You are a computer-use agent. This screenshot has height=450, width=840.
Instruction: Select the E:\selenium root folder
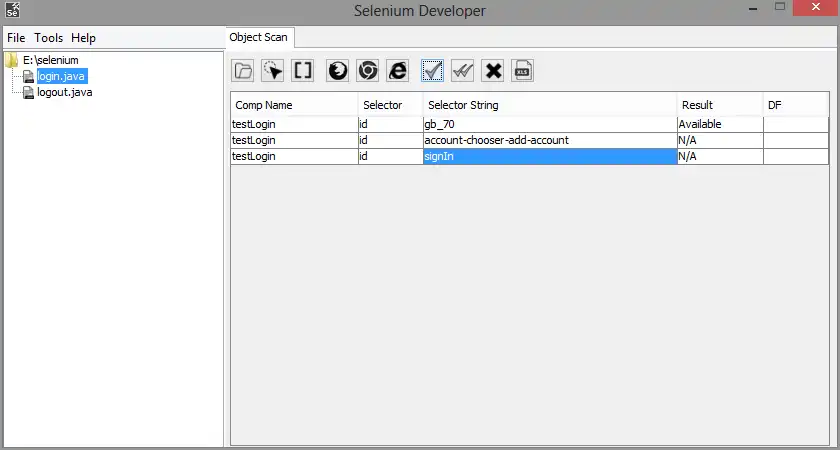[50, 60]
